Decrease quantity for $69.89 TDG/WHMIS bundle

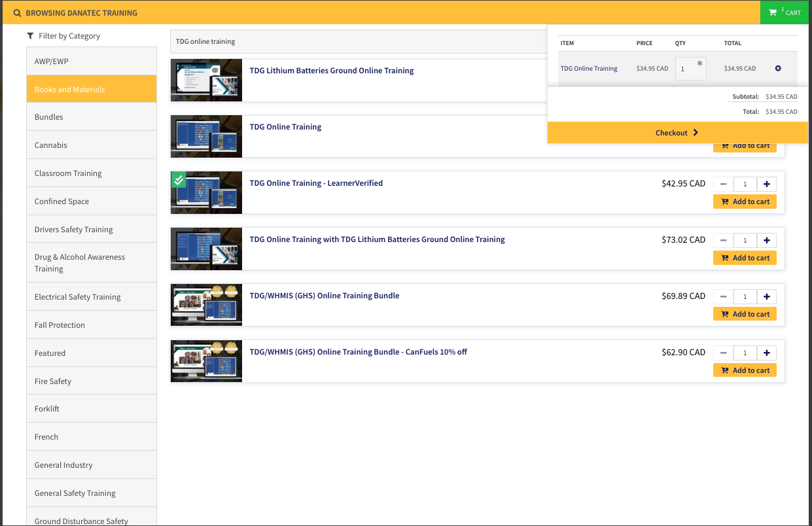coord(724,296)
